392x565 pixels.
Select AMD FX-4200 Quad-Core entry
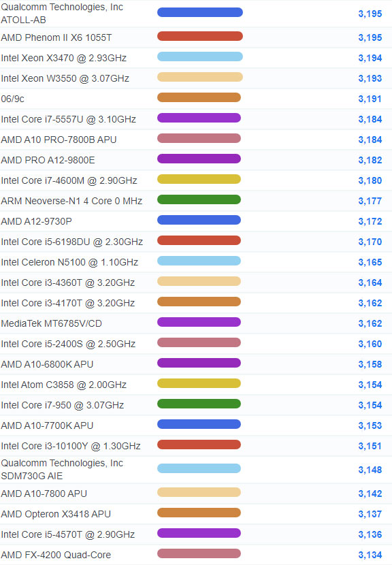coord(56,555)
